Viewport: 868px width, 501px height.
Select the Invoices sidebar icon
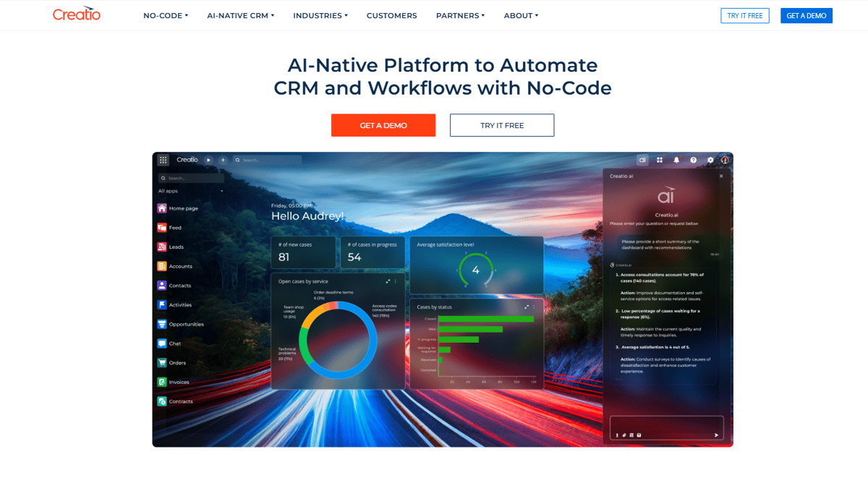click(160, 382)
